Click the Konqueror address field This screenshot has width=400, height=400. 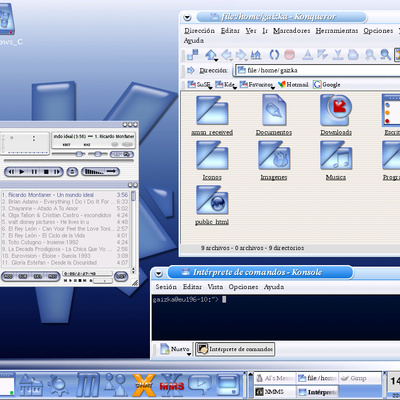[318, 70]
